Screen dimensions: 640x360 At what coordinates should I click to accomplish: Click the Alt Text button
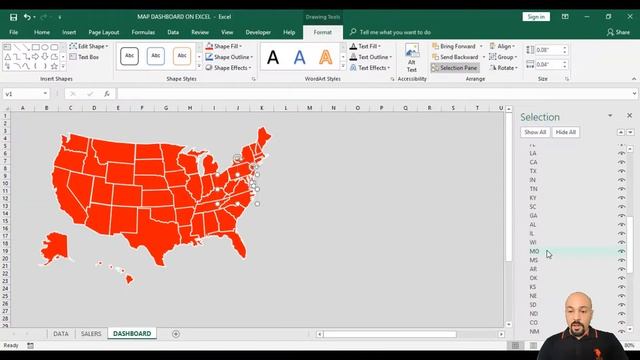(411, 58)
